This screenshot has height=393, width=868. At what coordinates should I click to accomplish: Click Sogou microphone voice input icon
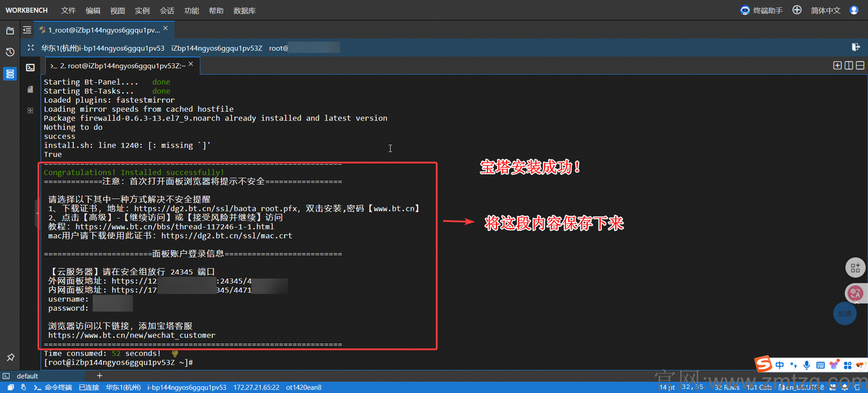pos(806,364)
